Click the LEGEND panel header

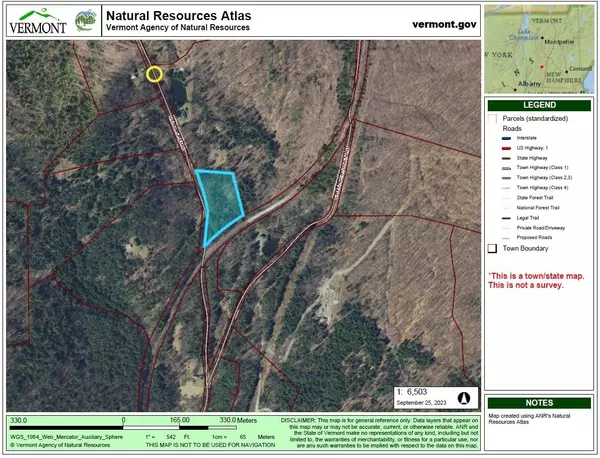coord(540,104)
